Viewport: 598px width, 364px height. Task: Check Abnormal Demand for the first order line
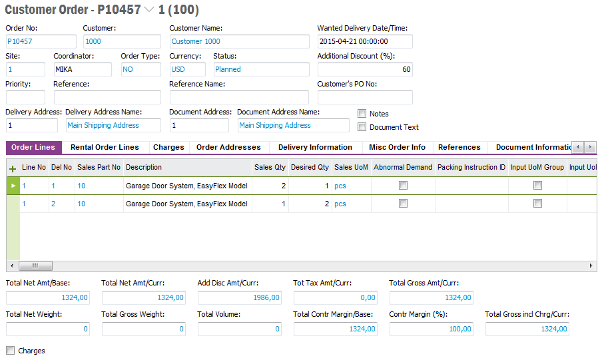click(403, 186)
